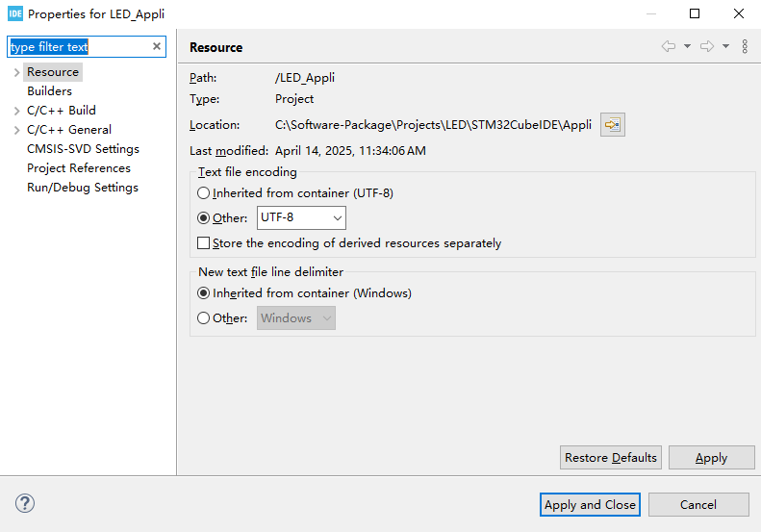Expand the Resource tree node
This screenshot has height=532, width=761.
click(x=17, y=72)
